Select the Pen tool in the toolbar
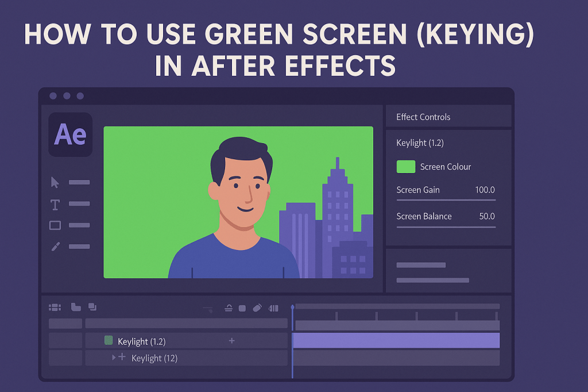The image size is (588, 392). click(x=56, y=247)
